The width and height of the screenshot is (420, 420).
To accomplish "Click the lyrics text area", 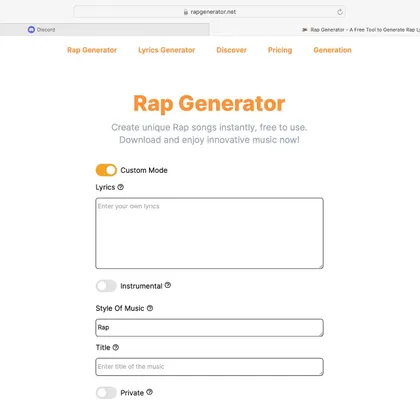I will pos(209,233).
